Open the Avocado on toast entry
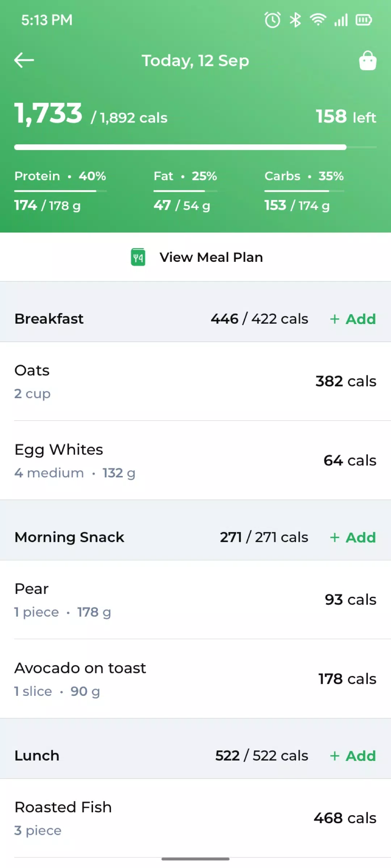391x868 pixels. click(x=195, y=679)
